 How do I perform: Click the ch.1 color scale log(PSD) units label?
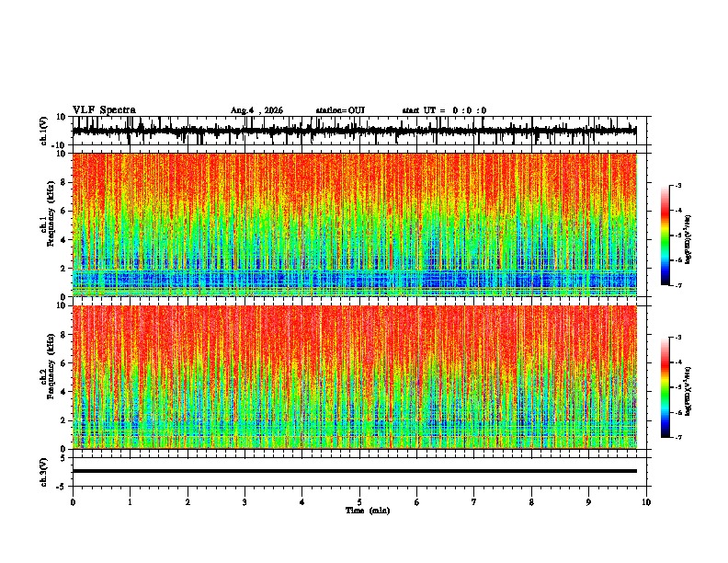click(x=688, y=239)
